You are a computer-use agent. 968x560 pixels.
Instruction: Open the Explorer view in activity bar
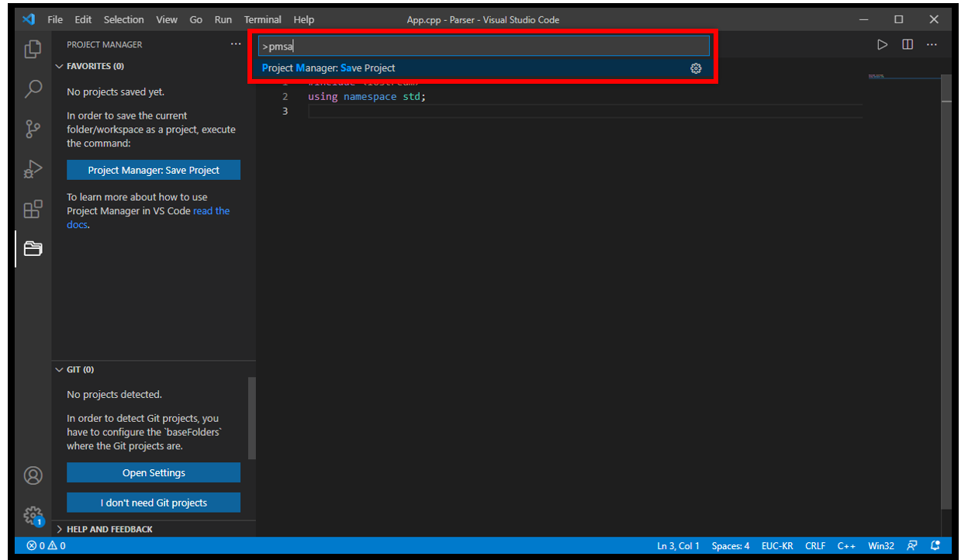pos(33,49)
